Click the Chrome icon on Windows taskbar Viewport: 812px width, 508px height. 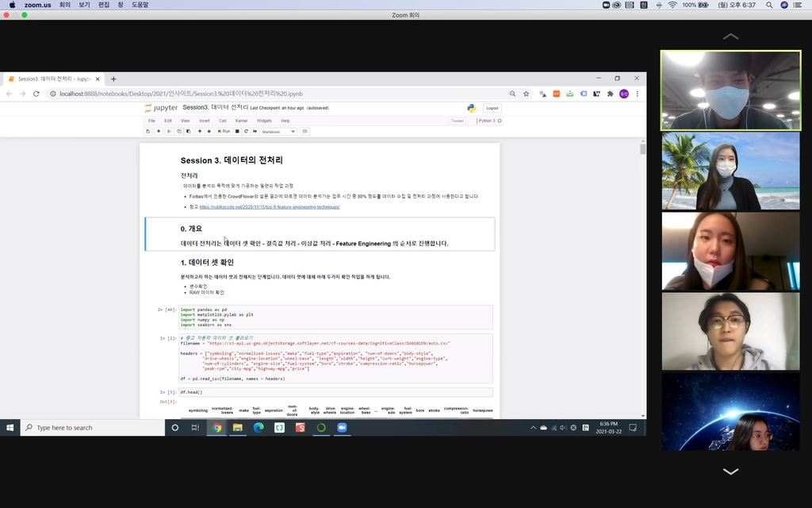point(217,428)
